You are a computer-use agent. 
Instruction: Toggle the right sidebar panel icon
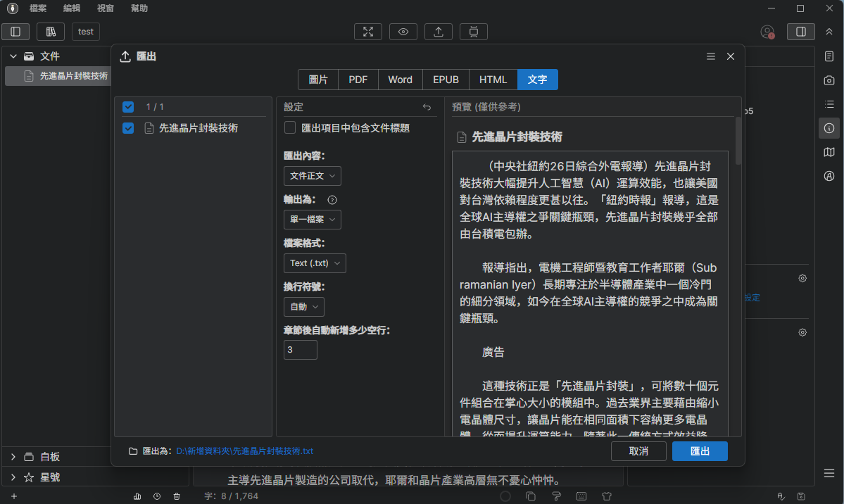(x=801, y=32)
